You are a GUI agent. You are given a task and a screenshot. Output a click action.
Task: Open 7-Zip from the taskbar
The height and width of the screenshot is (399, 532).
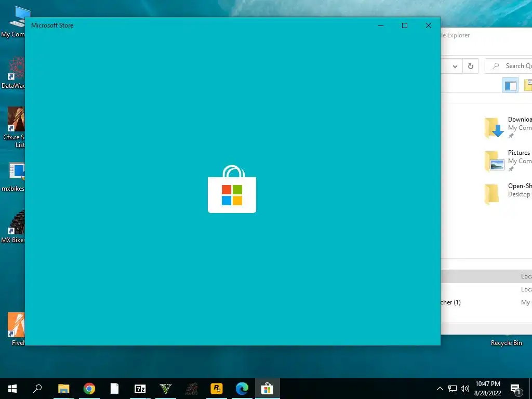pyautogui.click(x=140, y=389)
